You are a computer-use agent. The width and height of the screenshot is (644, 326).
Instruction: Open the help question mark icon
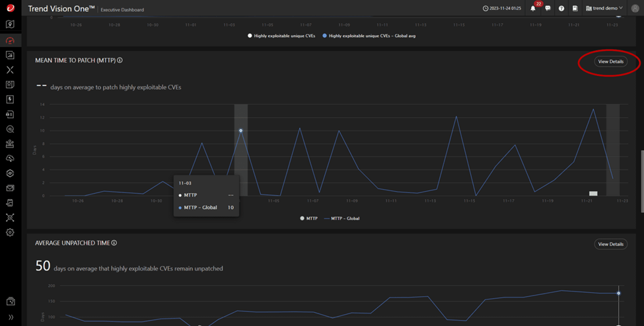click(561, 8)
